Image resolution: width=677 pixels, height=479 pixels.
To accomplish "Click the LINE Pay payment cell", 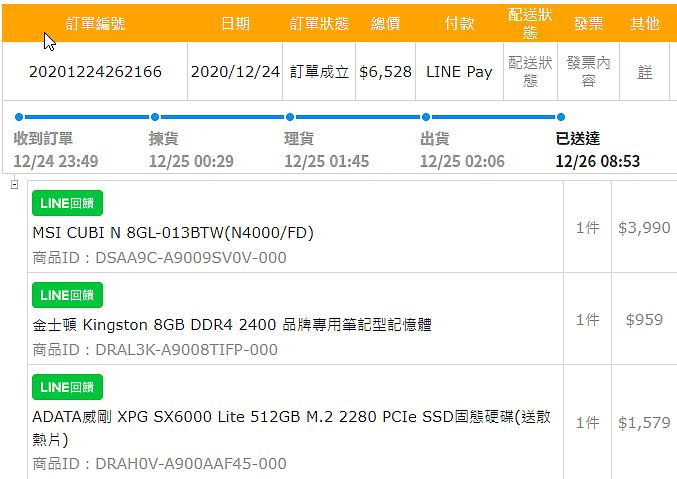I will (459, 72).
